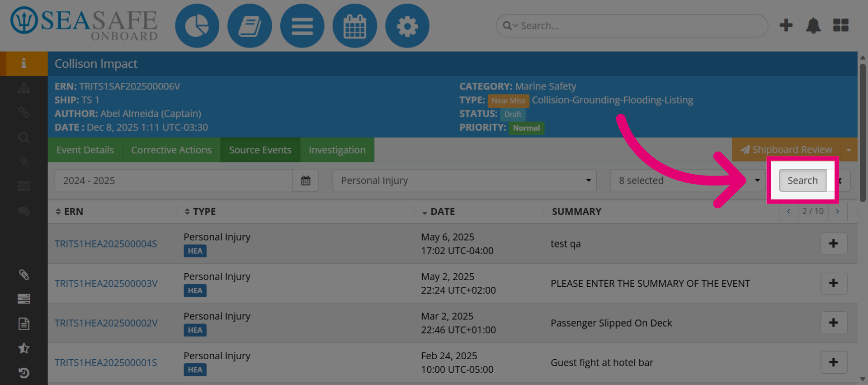Switch to Investigation tab

click(x=337, y=150)
